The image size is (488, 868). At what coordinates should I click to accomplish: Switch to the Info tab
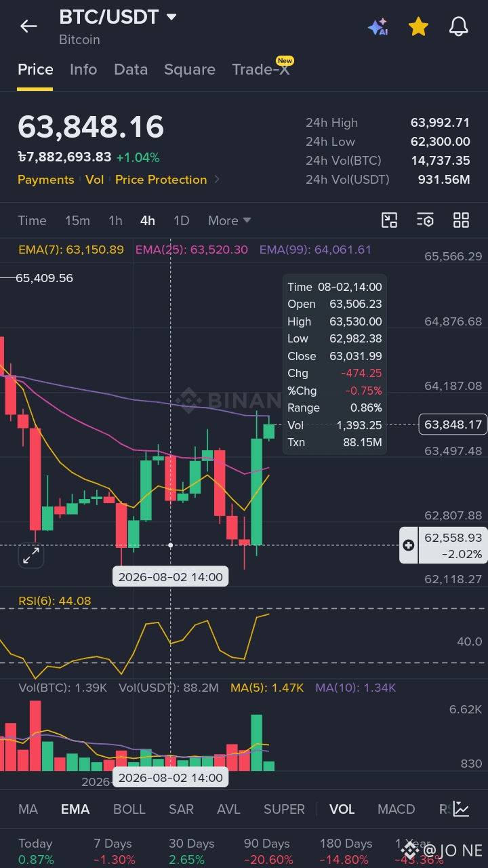83,69
